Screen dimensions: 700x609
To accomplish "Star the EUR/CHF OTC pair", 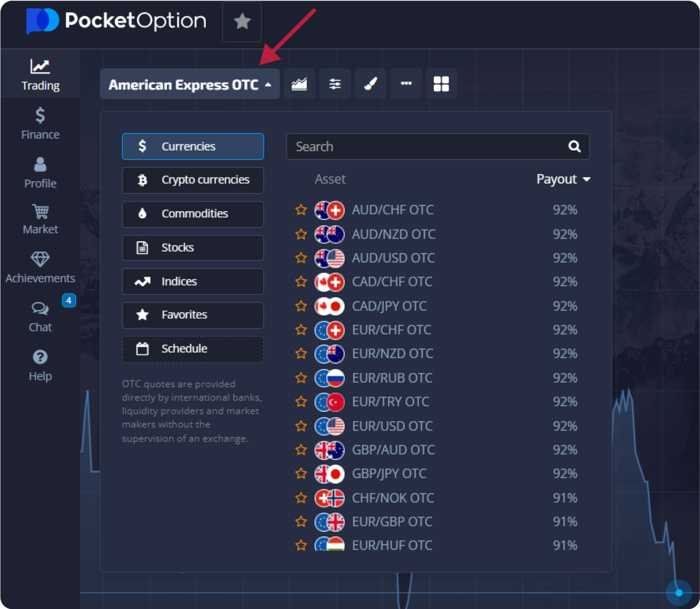I will 301,330.
